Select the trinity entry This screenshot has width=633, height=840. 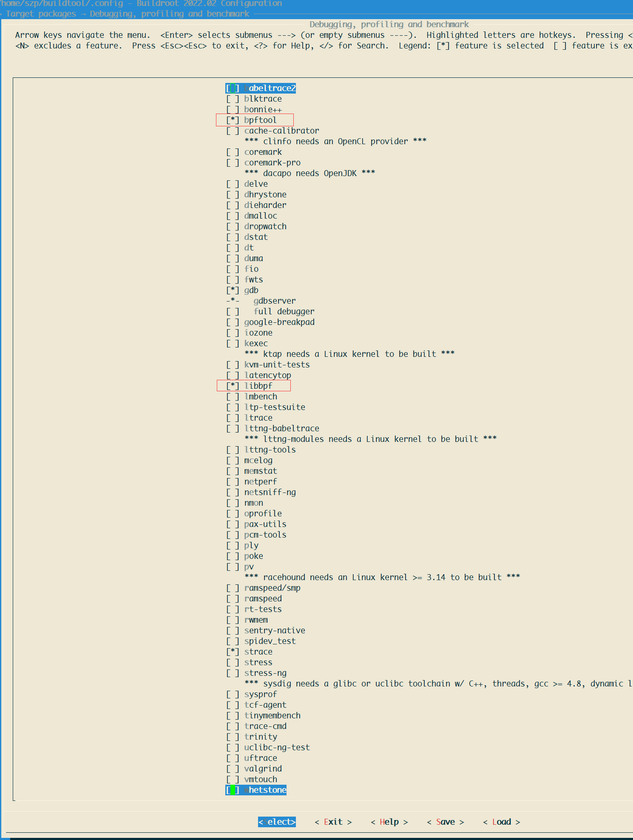point(252,737)
